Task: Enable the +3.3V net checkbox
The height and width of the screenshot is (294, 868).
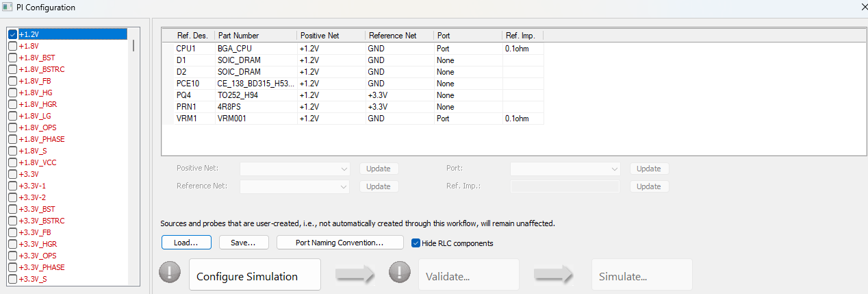Action: click(12, 175)
